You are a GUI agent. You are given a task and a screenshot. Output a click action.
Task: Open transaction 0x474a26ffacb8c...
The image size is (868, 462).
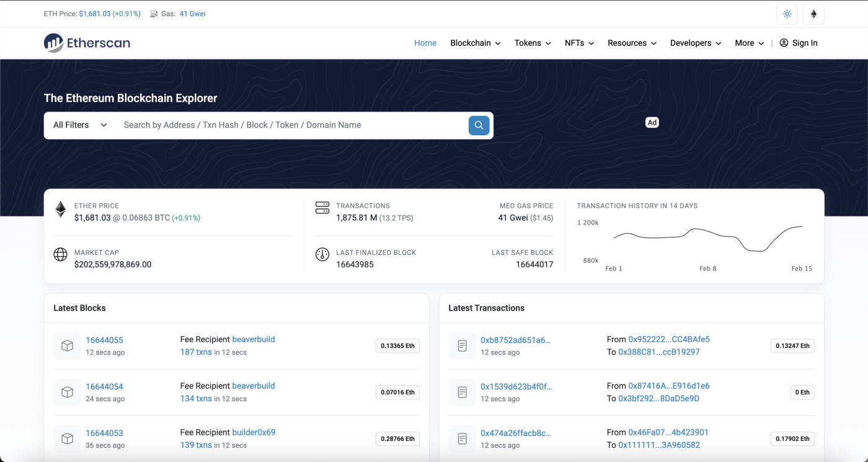click(x=516, y=433)
